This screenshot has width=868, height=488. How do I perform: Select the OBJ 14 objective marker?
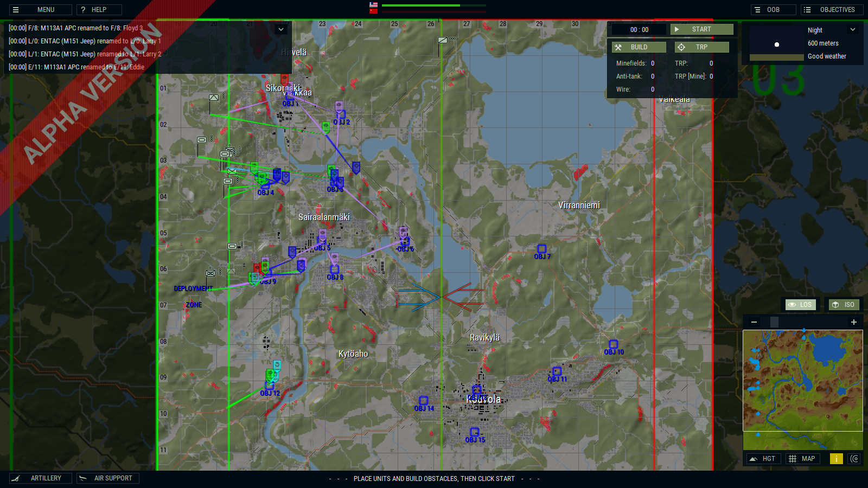[423, 401]
